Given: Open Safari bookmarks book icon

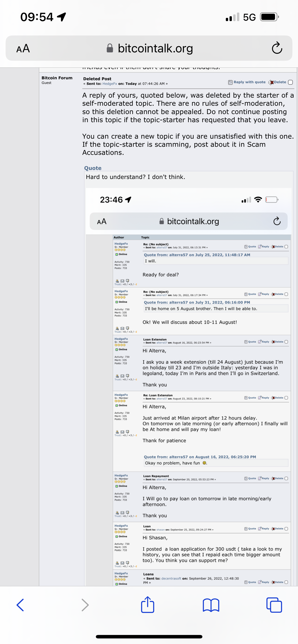Looking at the screenshot, I should tap(211, 605).
